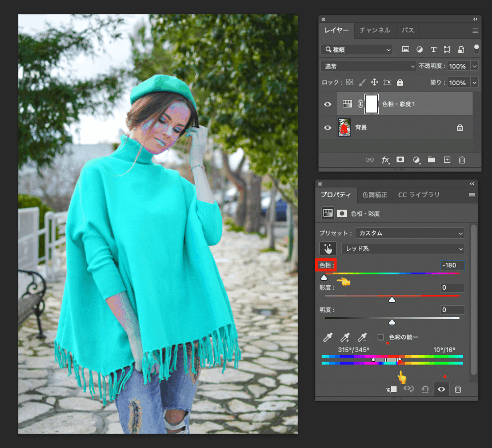
Task: Switch to the チャンネル tab
Action: [375, 30]
